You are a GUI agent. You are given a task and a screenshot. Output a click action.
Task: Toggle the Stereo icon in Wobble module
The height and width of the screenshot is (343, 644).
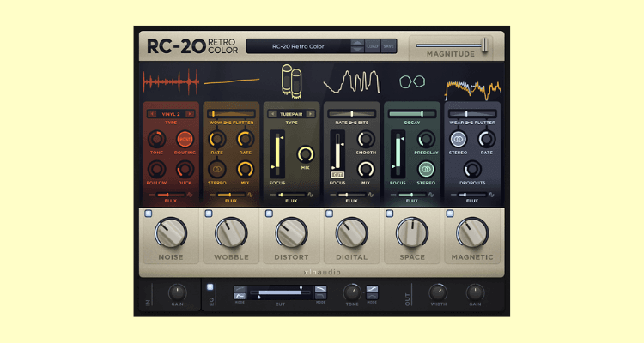click(217, 170)
